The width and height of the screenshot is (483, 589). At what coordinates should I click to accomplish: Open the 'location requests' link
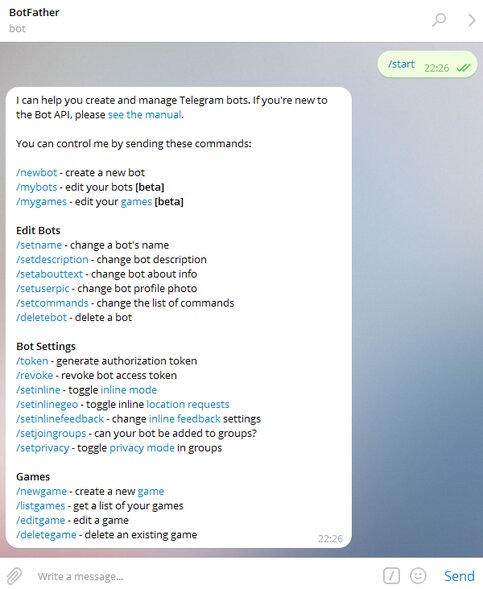click(188, 404)
